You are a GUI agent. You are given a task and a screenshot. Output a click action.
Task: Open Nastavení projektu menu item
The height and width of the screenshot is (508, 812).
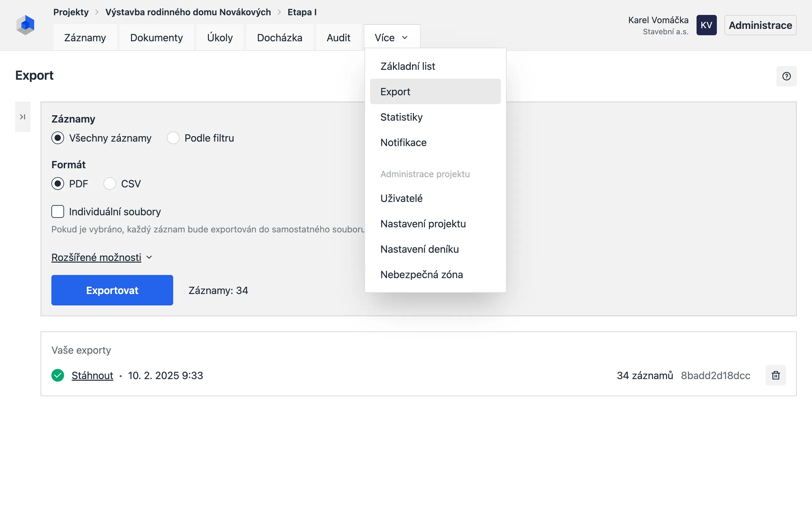[x=435, y=224]
